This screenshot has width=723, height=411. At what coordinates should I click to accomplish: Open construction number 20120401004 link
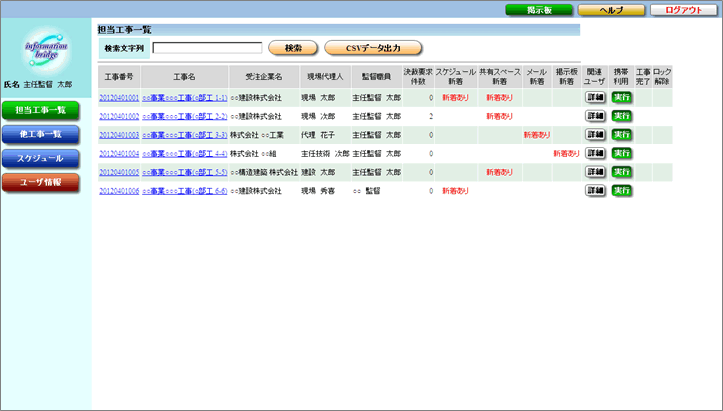point(119,153)
